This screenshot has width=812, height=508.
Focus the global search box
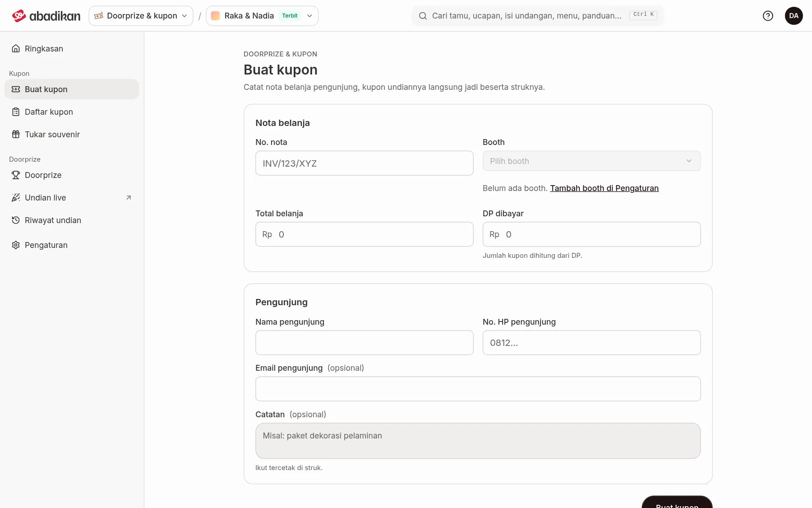tap(537, 16)
